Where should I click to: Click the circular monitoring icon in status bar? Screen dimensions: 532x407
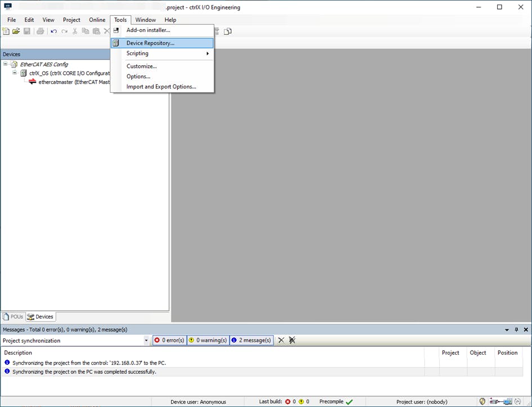click(518, 401)
